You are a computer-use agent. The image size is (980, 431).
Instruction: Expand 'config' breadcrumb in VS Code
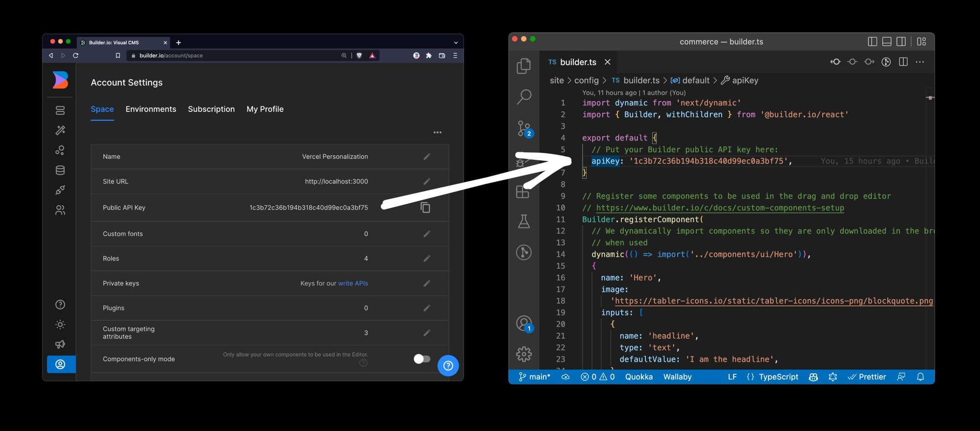click(587, 80)
